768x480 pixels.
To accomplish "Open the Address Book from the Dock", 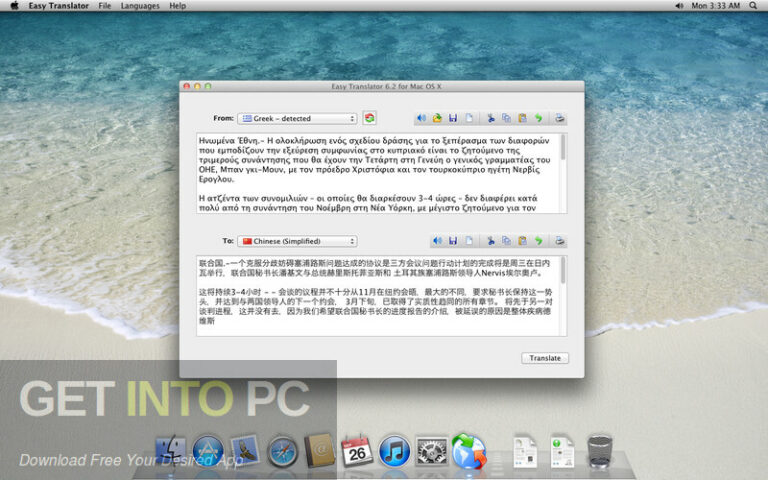I will click(x=319, y=451).
